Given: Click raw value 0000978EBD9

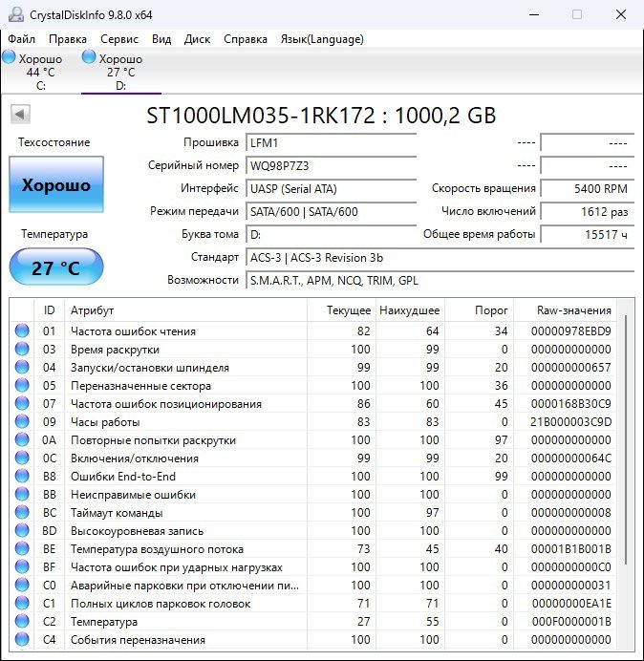Looking at the screenshot, I should coord(571,331).
